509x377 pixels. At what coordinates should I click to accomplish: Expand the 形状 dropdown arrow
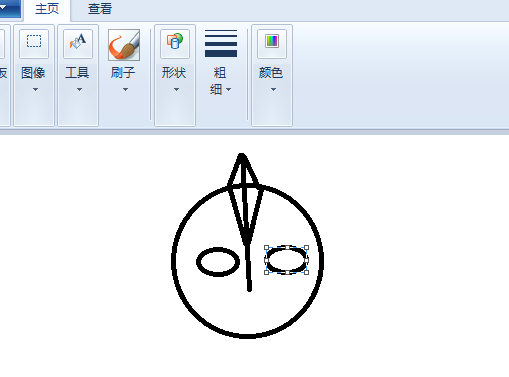click(176, 89)
